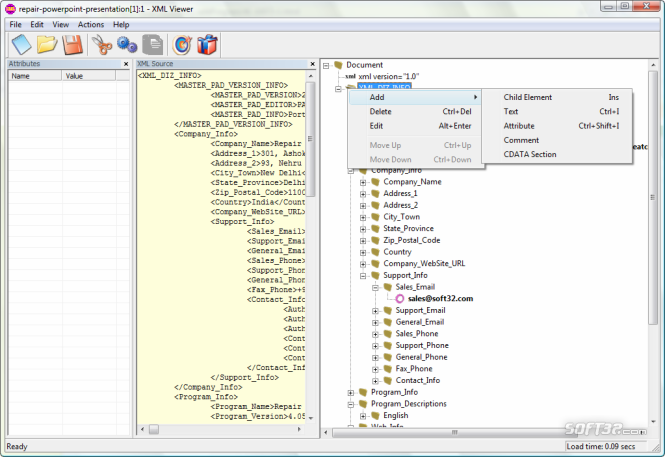Select Comment from the Add submenu

coord(556,140)
